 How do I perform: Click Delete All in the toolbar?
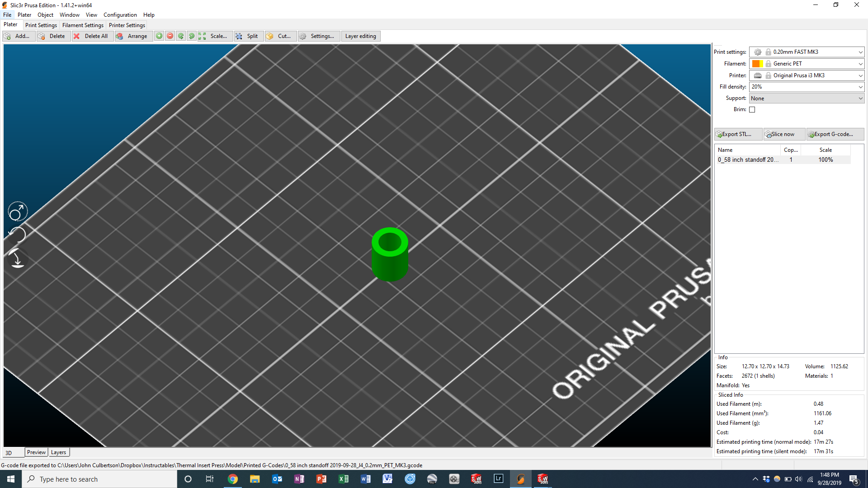92,36
